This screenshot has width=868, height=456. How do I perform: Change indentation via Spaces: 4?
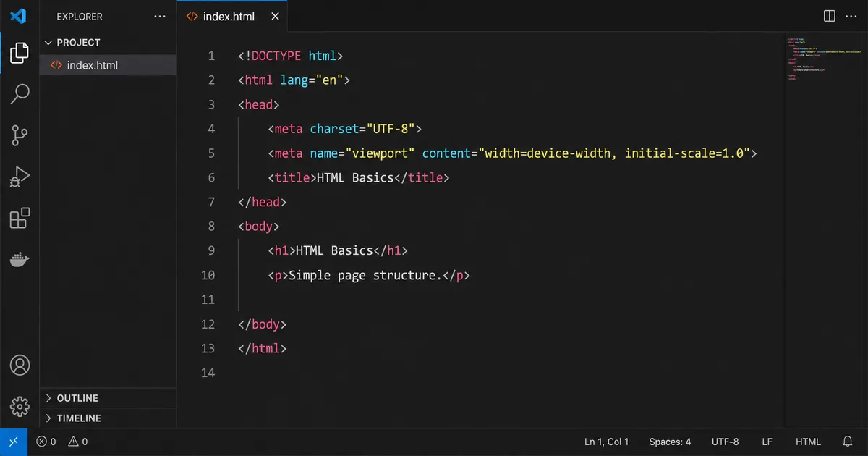point(670,442)
